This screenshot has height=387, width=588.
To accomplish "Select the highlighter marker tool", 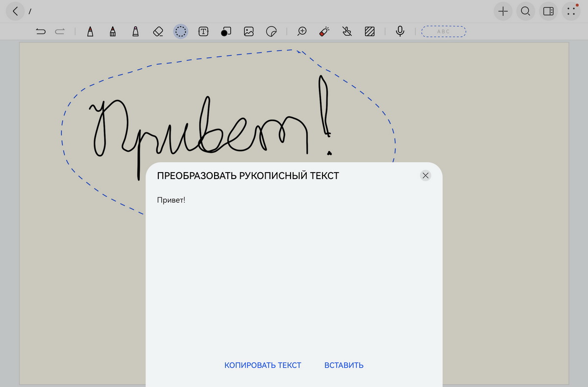I will click(135, 32).
